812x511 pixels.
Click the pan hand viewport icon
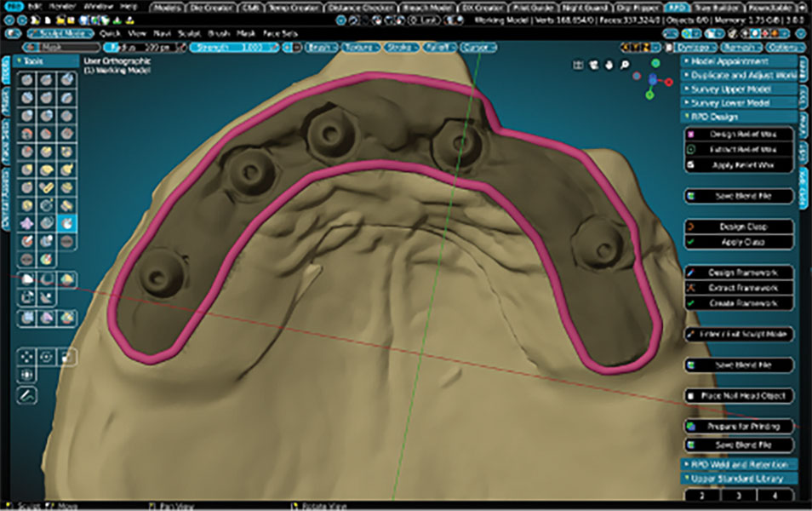point(609,64)
